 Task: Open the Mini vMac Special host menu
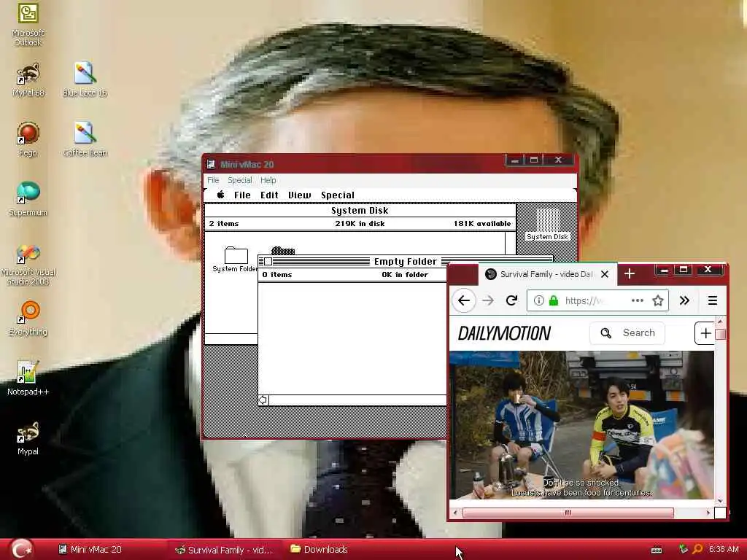pyautogui.click(x=239, y=181)
